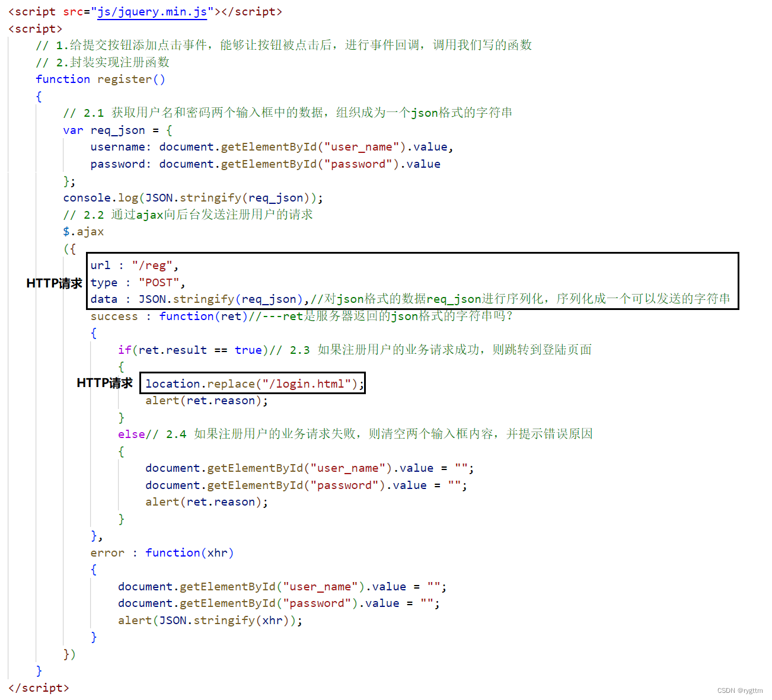Viewport: 772px width, 700px height.
Task: Click getElementById("password") reset in the else block
Action: 306,485
